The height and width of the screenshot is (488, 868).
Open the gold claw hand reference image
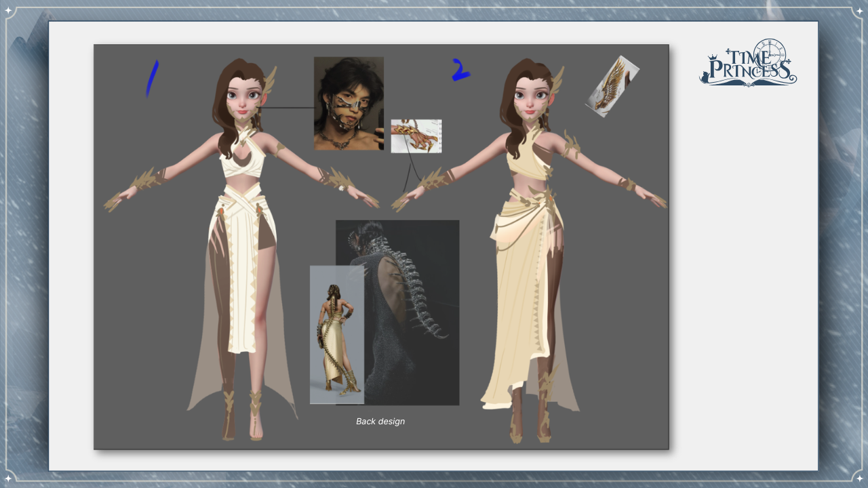416,136
